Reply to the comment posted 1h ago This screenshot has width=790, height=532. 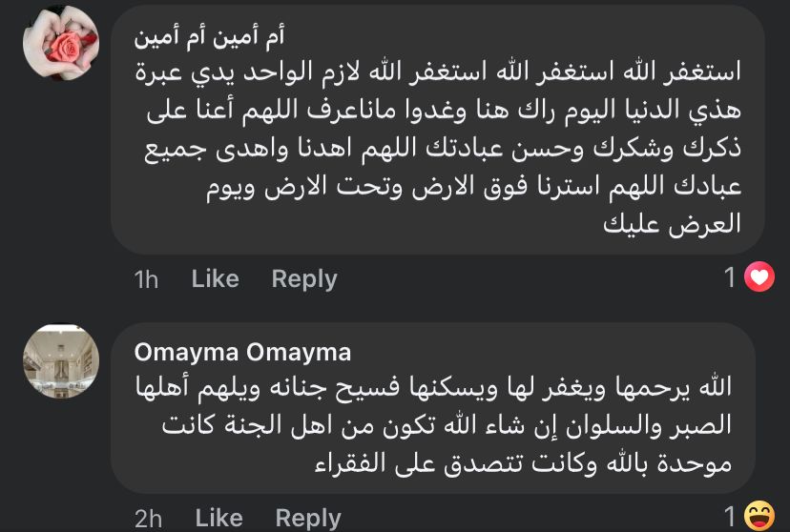coord(304,278)
